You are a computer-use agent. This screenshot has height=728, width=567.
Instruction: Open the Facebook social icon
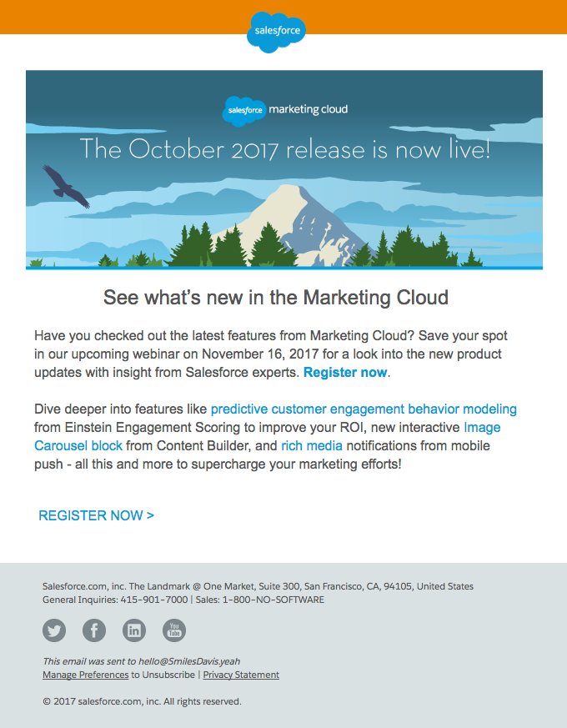94,630
